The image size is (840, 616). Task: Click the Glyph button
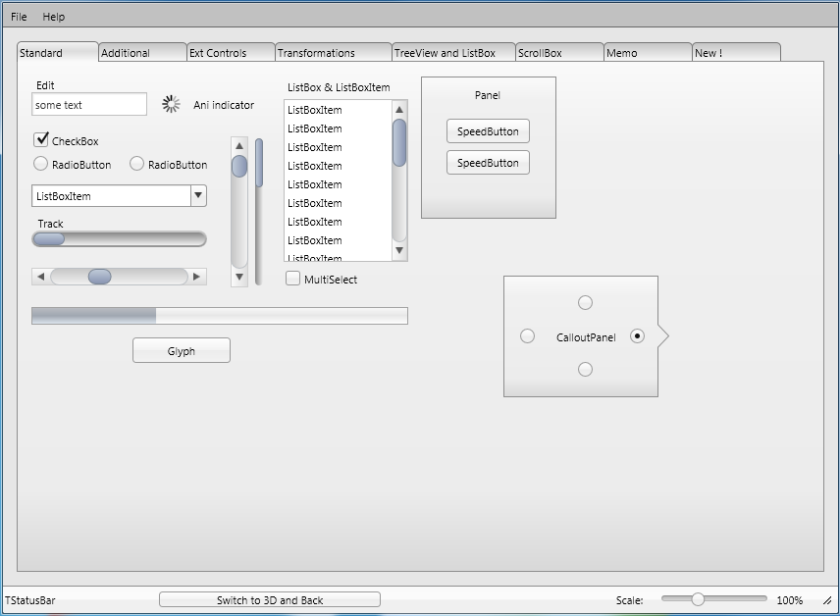tap(182, 351)
